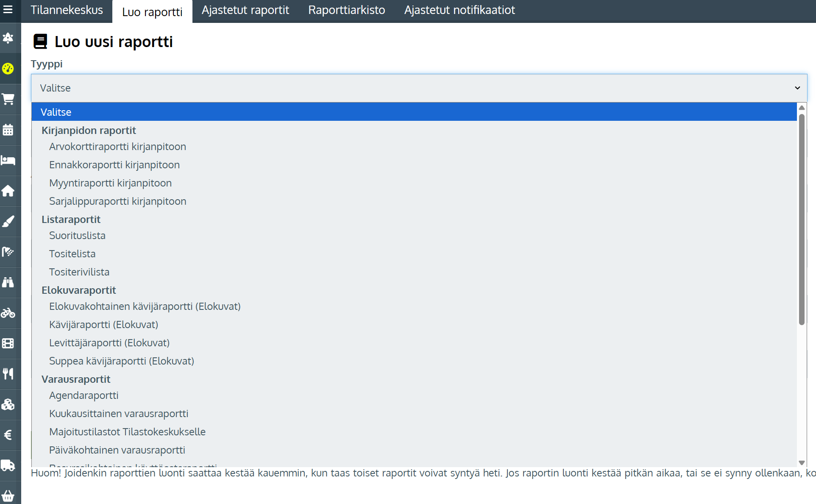
Task: Switch to Ajastetut raportit tab
Action: 245,10
